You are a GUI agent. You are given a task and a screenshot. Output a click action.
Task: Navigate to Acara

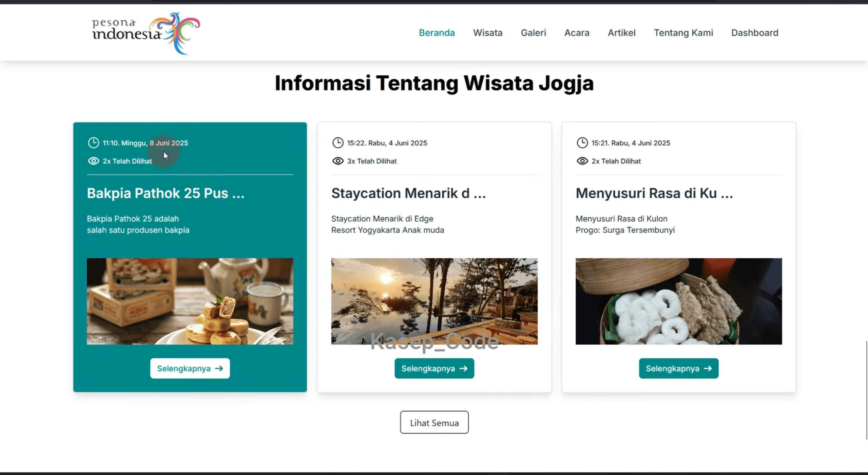(577, 33)
